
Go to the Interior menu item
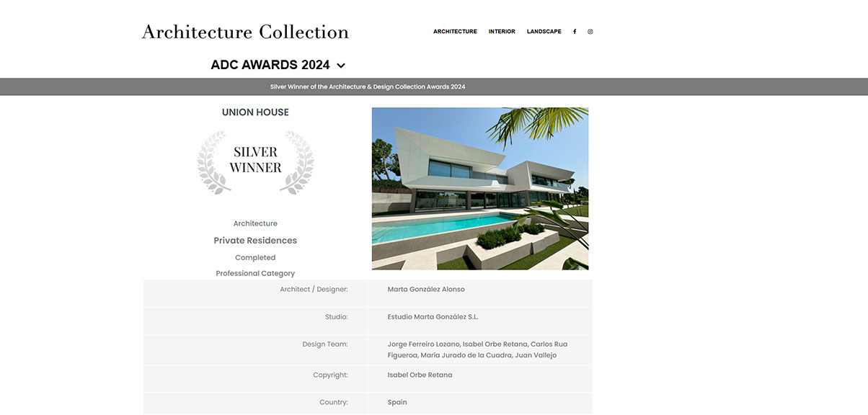pos(502,32)
